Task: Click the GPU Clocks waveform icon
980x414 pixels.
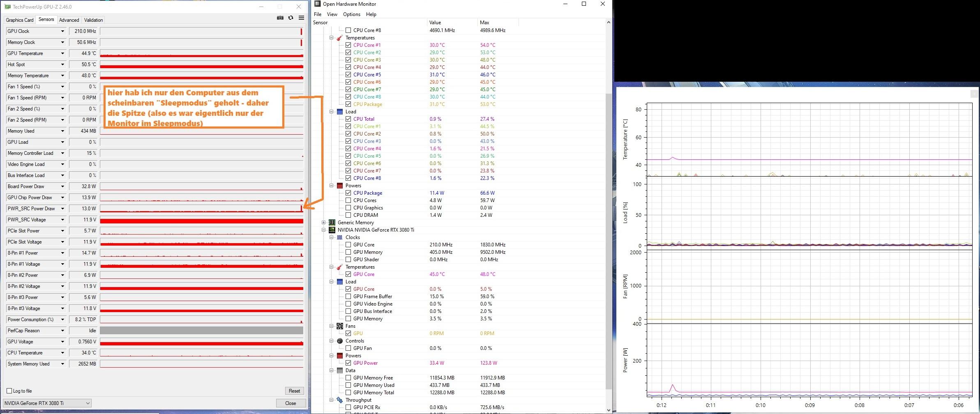Action: pos(340,237)
